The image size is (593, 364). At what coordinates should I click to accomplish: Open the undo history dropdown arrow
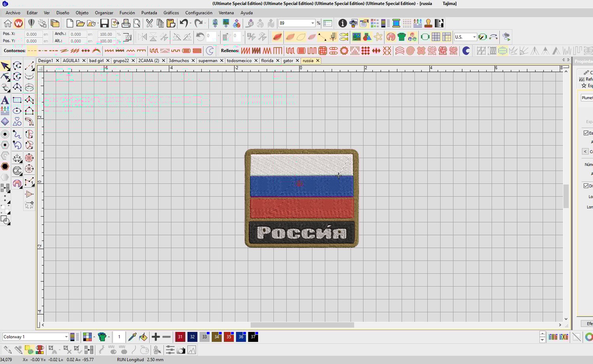pyautogui.click(x=191, y=23)
